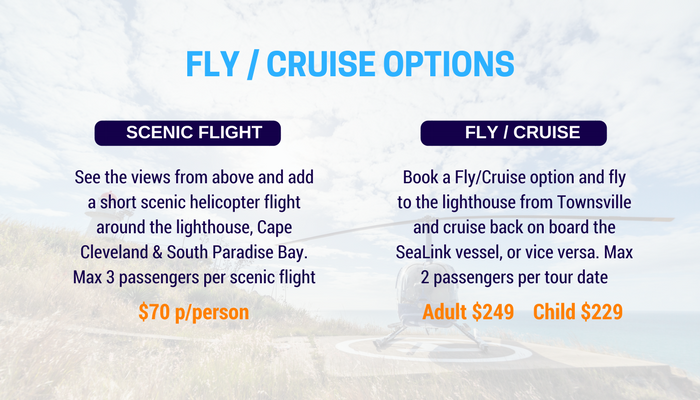
Task: Click the helicopter in the background
Action: pyautogui.click(x=431, y=304)
